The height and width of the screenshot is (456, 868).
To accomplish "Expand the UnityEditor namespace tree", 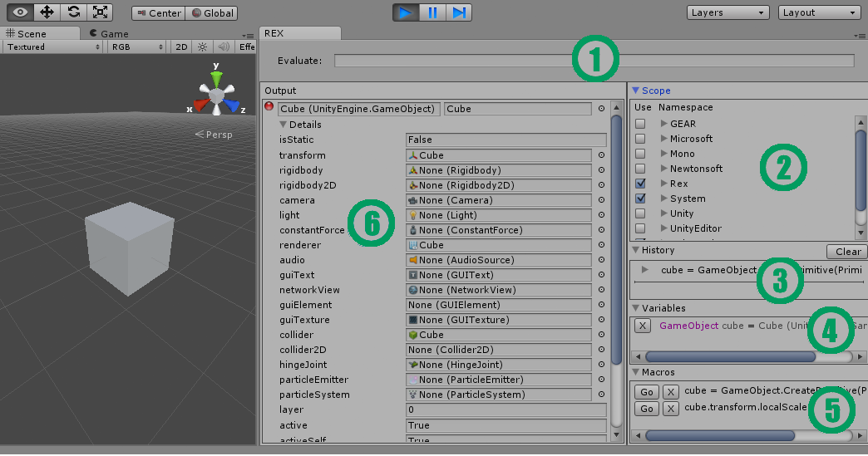I will (663, 228).
